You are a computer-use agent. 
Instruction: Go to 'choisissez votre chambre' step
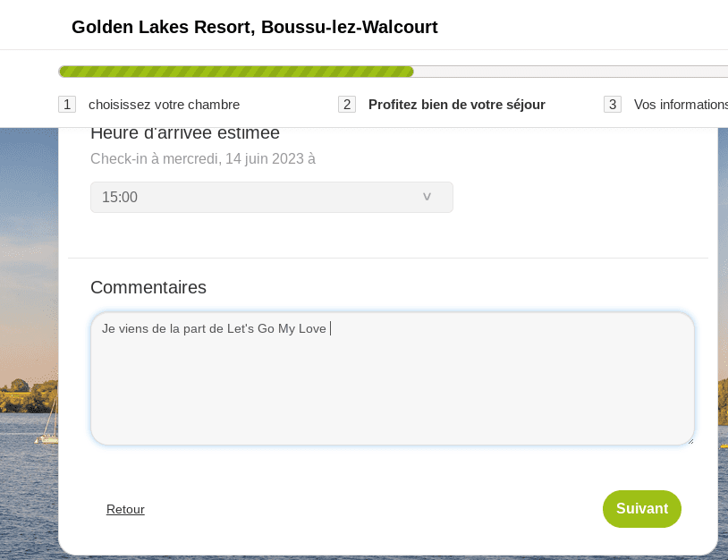click(164, 105)
